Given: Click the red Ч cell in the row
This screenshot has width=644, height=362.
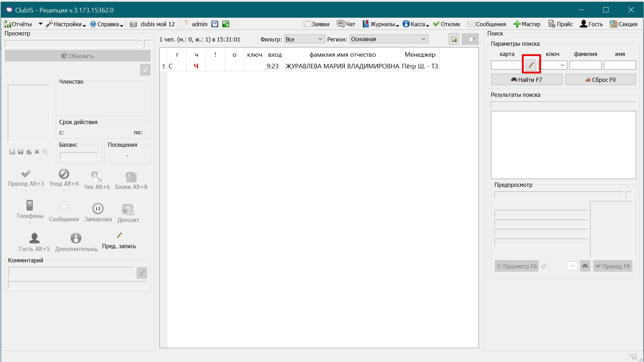Looking at the screenshot, I should pos(196,66).
